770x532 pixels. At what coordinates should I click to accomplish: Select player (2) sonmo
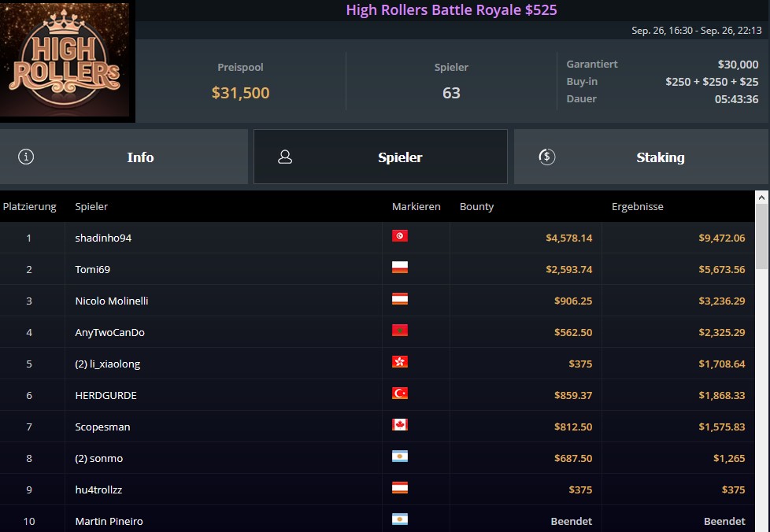(98, 458)
